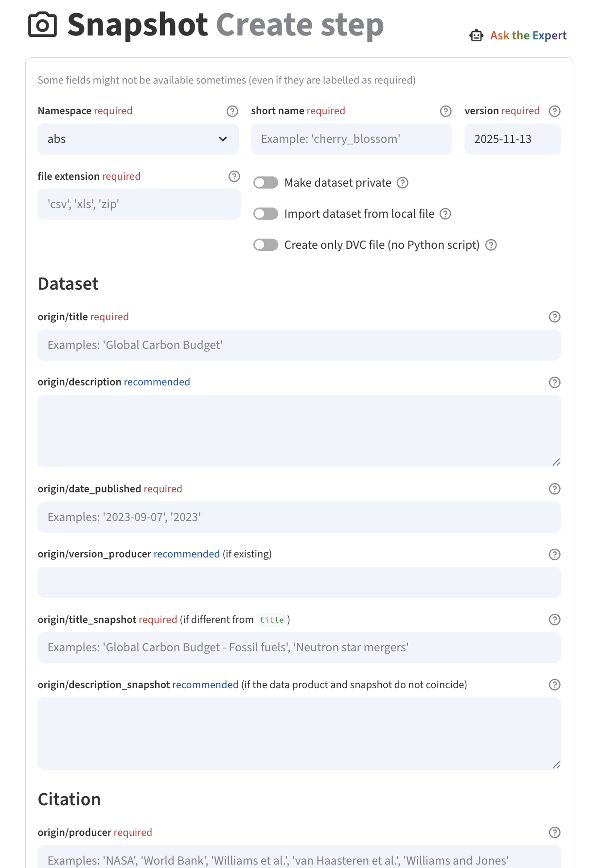Toggle Make dataset private switch

[x=266, y=183]
